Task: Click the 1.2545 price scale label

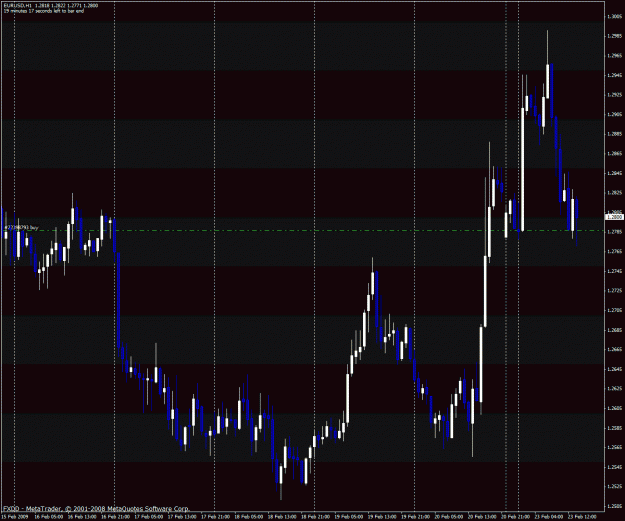Action: [615, 467]
